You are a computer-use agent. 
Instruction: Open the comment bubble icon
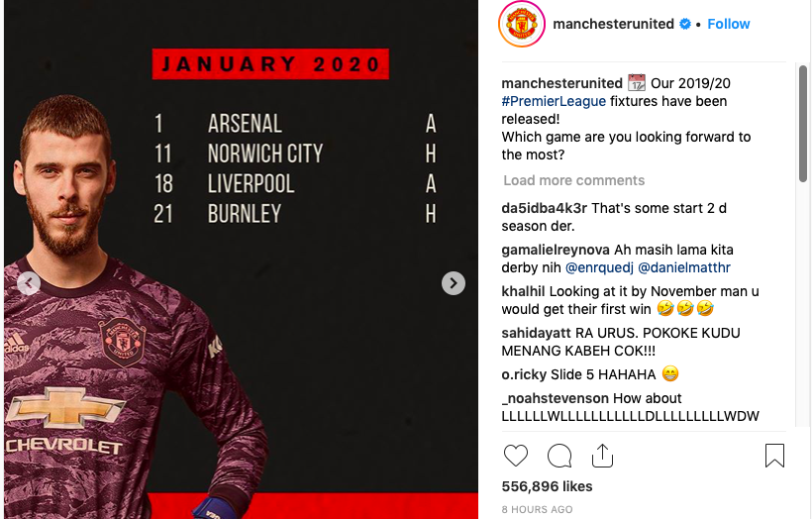point(559,456)
